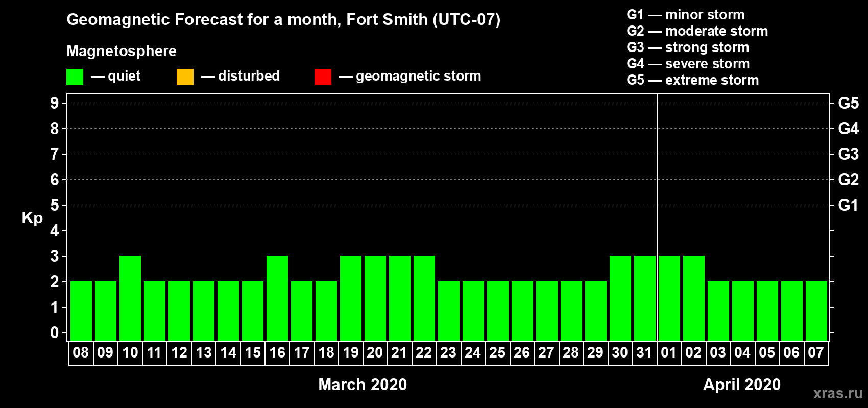Click the 'geomagnetic storm' legend label
The image size is (868, 408).
[418, 76]
